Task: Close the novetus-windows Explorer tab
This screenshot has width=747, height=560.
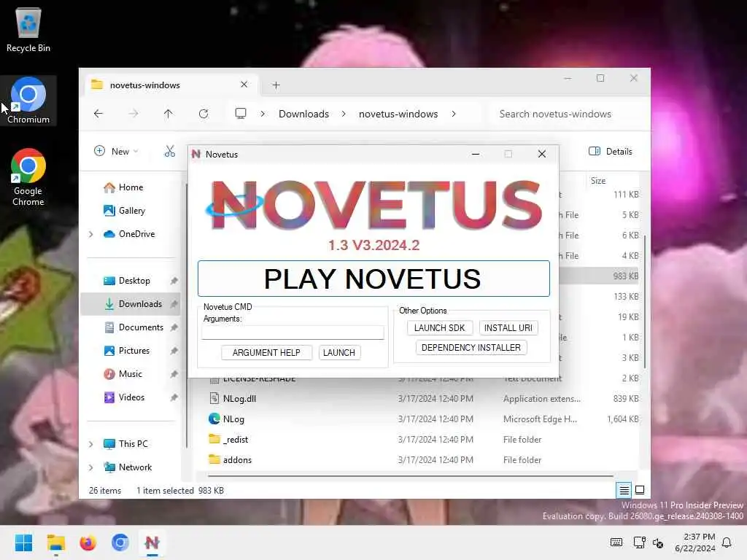Action: [x=244, y=85]
